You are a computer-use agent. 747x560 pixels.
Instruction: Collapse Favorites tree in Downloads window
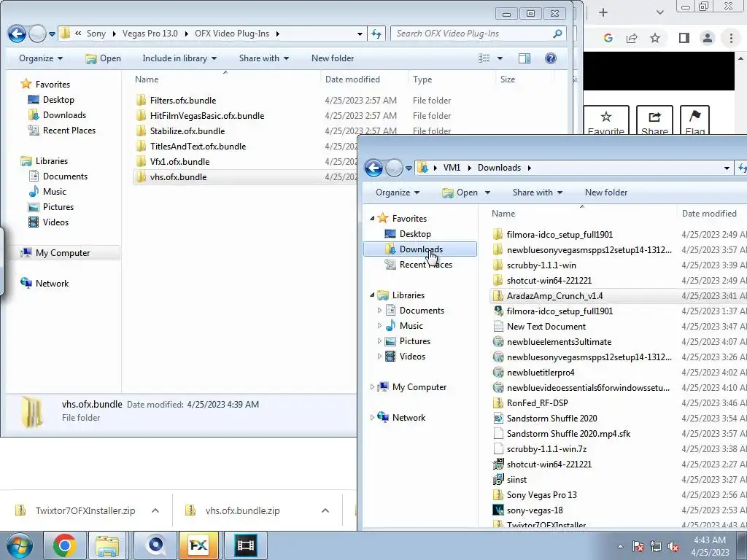(372, 219)
